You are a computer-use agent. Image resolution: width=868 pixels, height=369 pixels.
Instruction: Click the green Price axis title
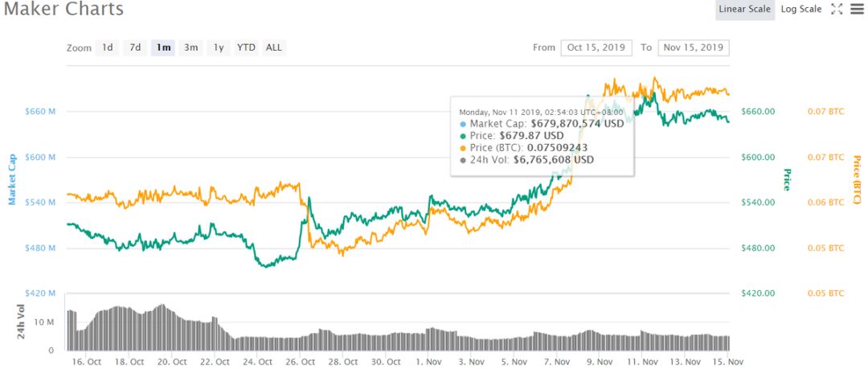[786, 179]
